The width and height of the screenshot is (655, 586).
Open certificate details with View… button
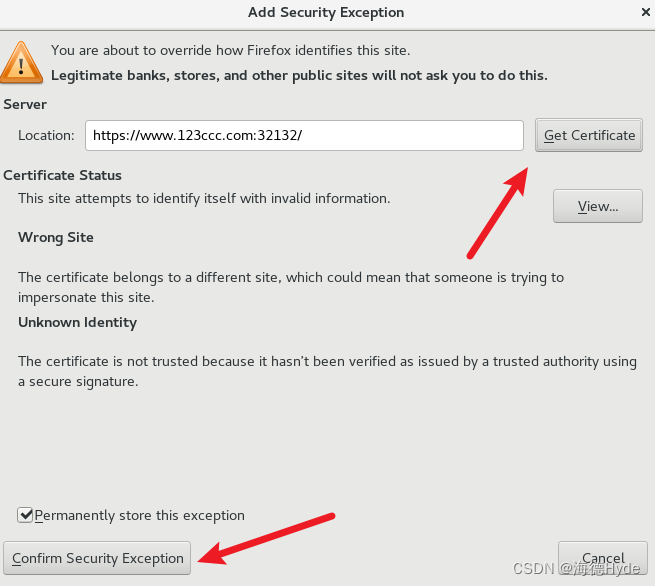[598, 206]
